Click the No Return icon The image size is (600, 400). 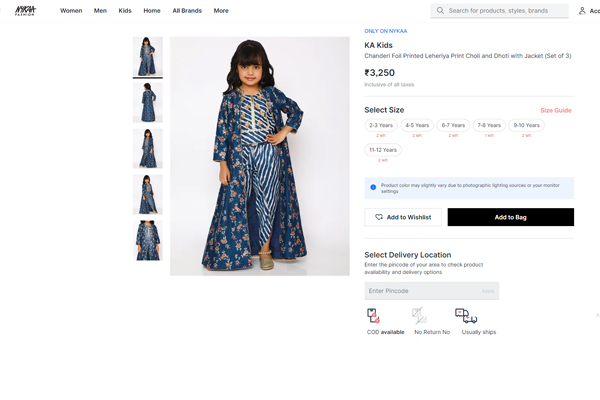click(419, 316)
